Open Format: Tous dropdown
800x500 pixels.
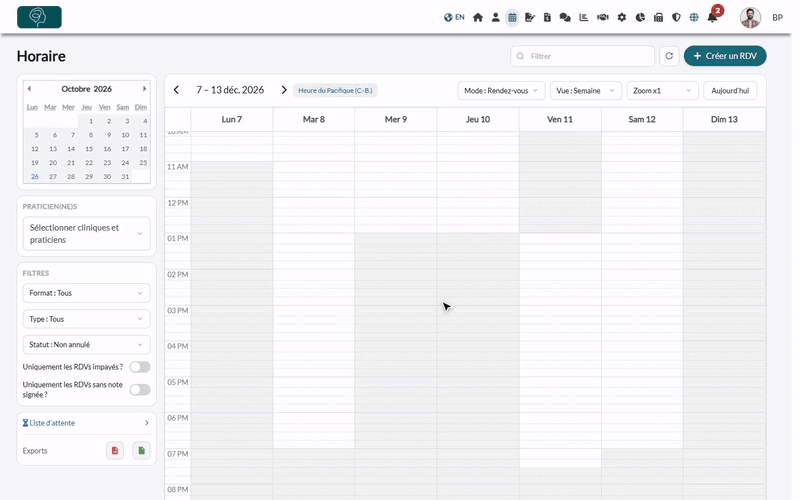(86, 293)
